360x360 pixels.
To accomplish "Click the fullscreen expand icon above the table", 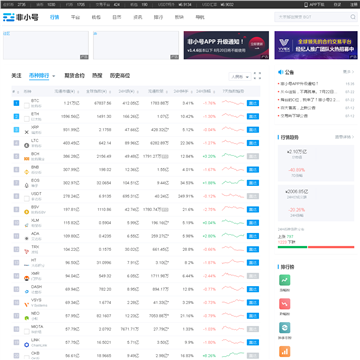I will tap(257, 76).
